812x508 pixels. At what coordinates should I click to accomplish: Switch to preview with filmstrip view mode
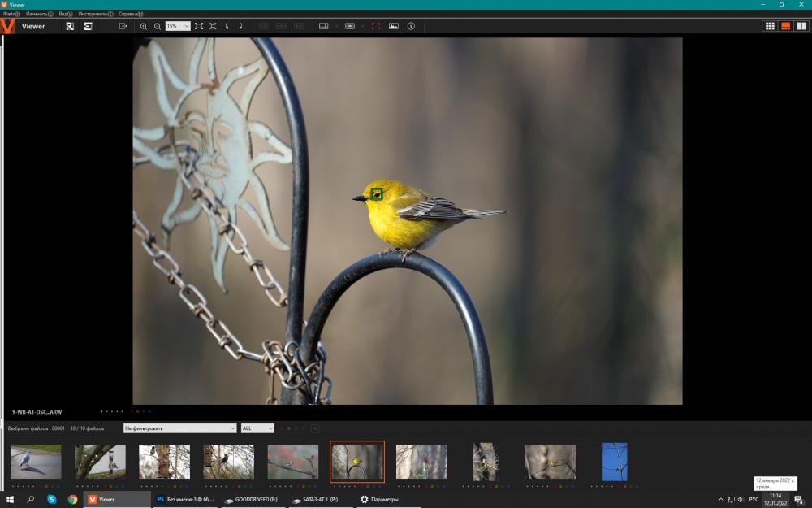pos(785,26)
